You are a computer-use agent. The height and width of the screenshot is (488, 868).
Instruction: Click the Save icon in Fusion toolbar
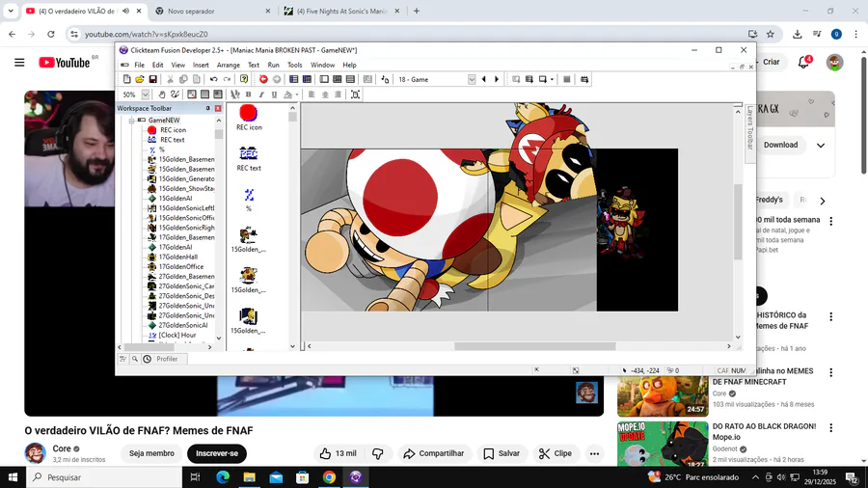(152, 79)
